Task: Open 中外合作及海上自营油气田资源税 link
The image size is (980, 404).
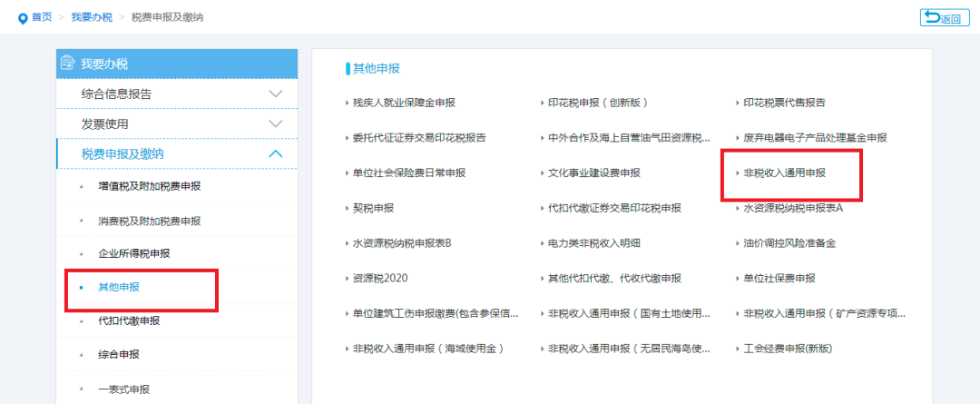Action: click(x=629, y=138)
